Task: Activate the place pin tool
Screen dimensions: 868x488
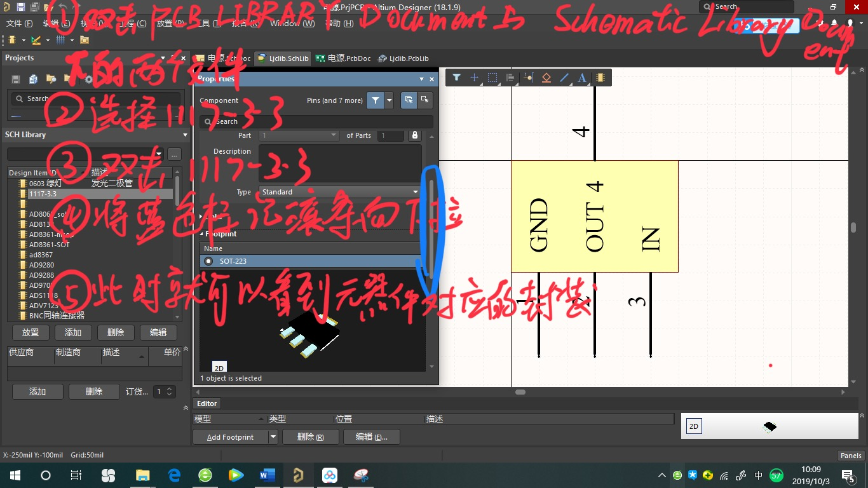Action: tap(528, 78)
